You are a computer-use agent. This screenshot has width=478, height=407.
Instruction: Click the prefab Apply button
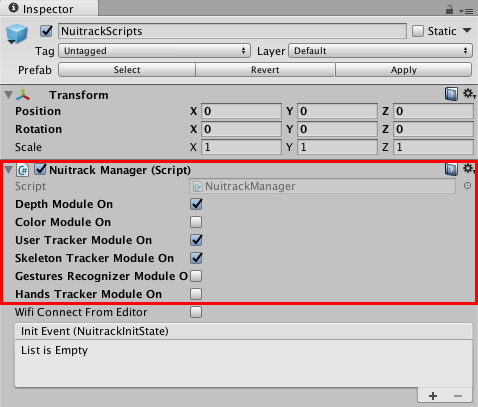[404, 70]
